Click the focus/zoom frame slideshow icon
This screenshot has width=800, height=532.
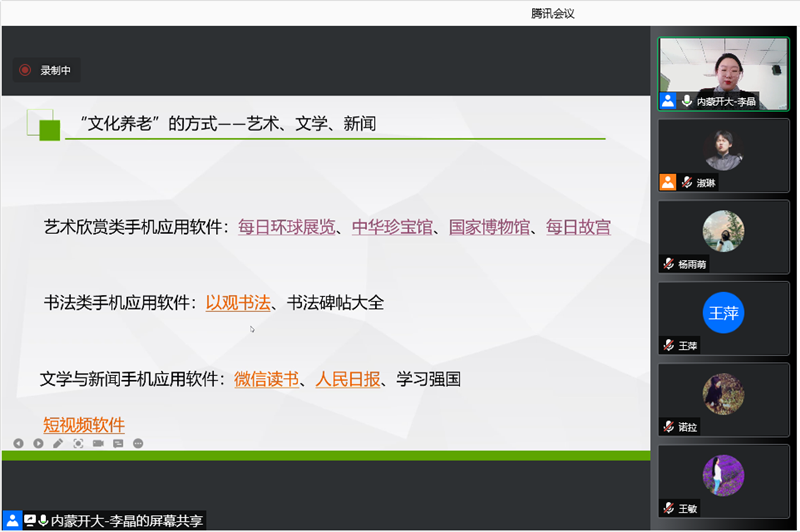[x=78, y=443]
